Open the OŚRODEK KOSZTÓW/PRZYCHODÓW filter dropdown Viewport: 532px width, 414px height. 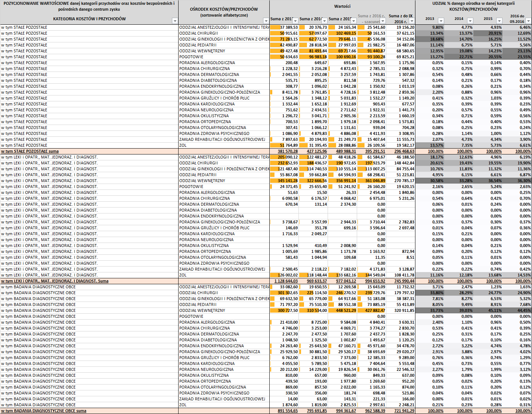pos(266,21)
